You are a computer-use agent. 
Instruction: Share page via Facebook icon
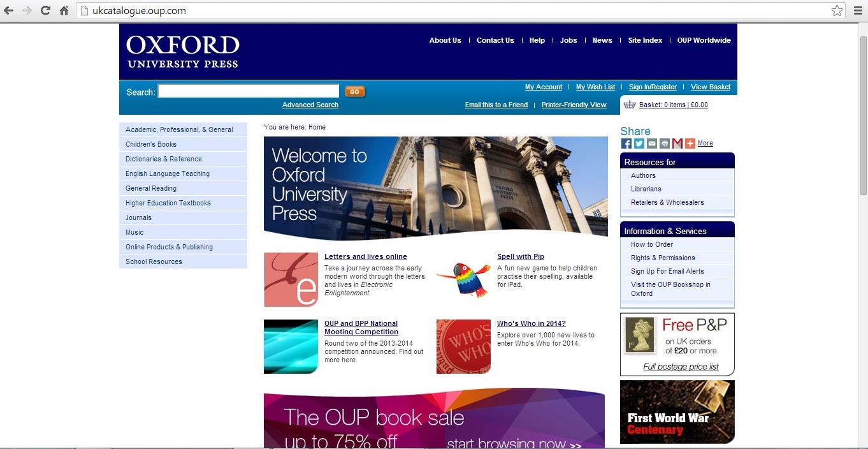pos(626,144)
